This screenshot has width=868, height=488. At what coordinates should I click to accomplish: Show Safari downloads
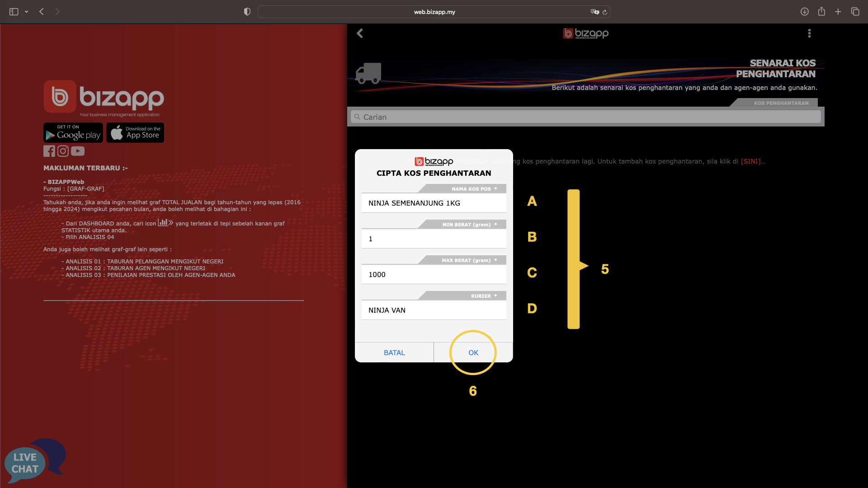pyautogui.click(x=804, y=12)
